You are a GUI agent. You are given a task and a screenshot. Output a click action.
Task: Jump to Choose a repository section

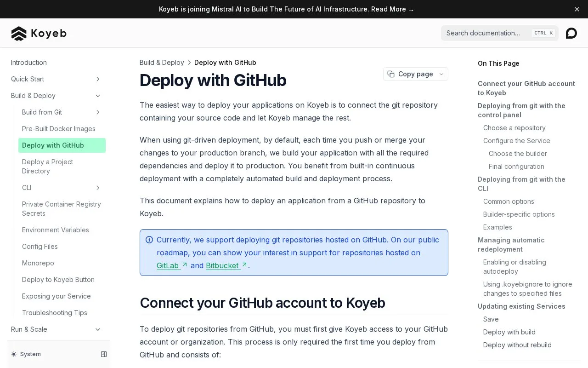pos(514,128)
